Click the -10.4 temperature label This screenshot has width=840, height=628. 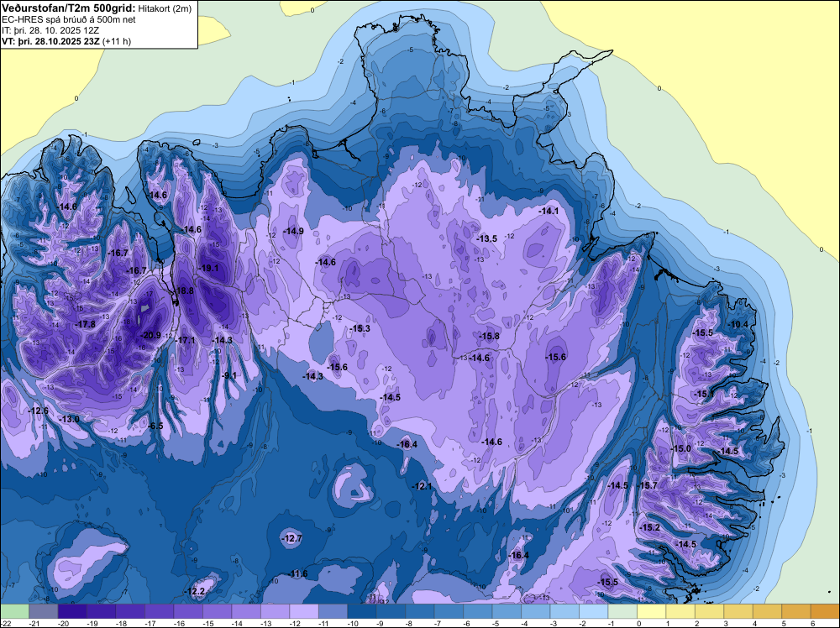tap(738, 324)
